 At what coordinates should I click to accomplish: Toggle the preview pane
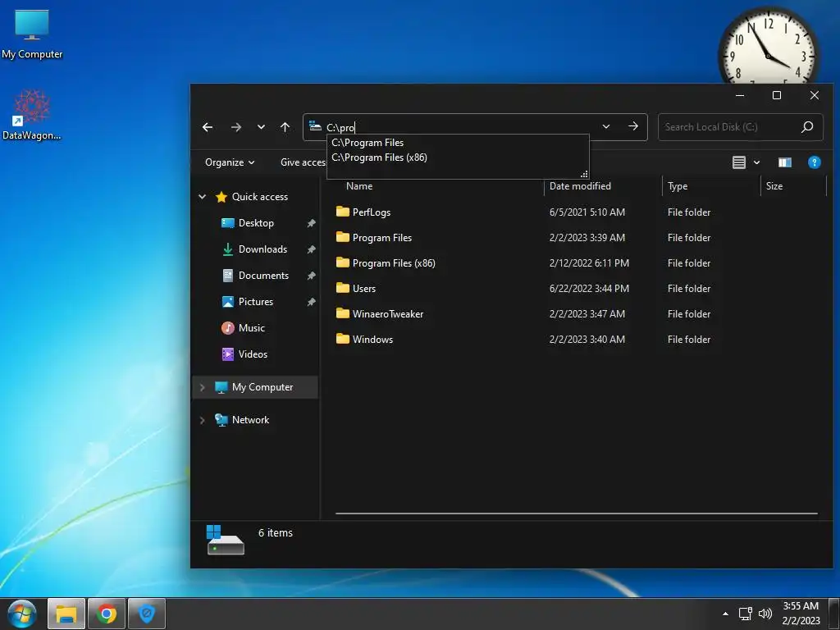coord(785,162)
